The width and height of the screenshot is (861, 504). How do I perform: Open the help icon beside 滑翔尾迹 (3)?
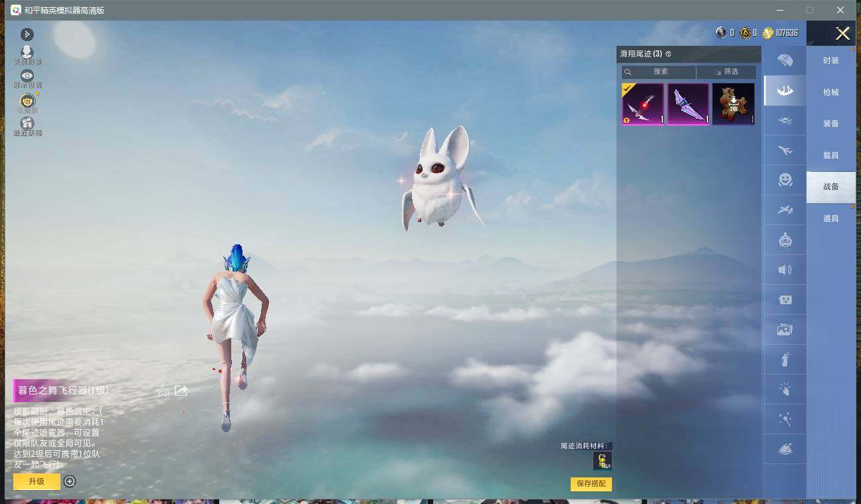(x=668, y=54)
